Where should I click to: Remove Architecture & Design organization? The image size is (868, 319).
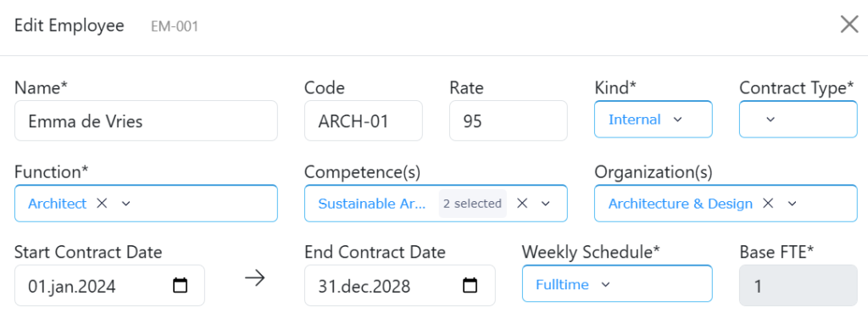click(767, 204)
